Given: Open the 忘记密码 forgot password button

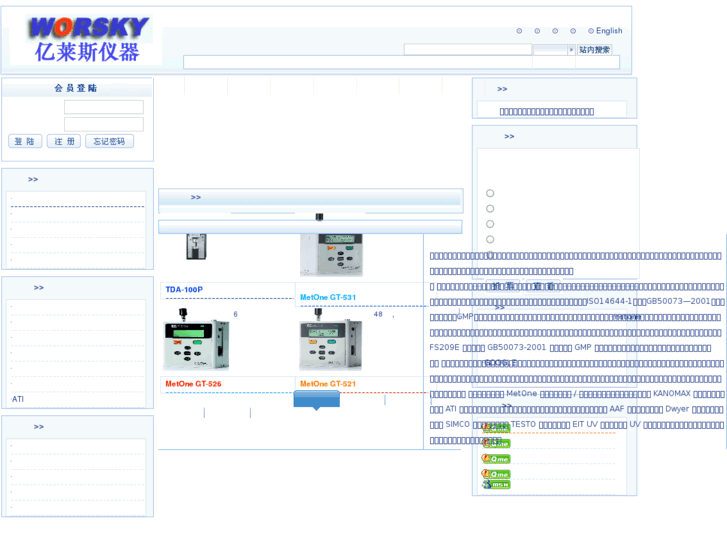Looking at the screenshot, I should pyautogui.click(x=109, y=141).
